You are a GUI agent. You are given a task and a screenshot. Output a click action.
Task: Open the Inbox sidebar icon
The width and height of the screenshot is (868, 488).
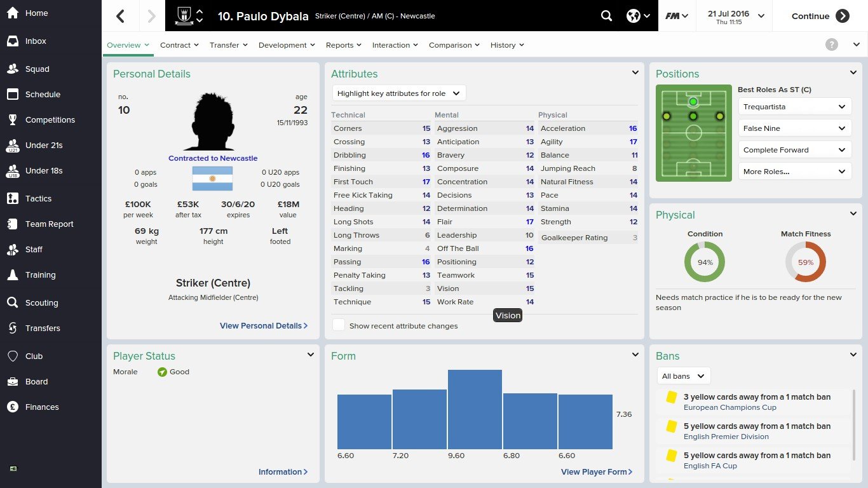12,41
